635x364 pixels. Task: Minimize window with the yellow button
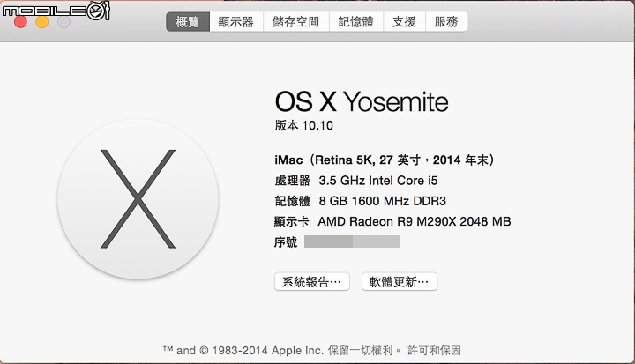(42, 22)
